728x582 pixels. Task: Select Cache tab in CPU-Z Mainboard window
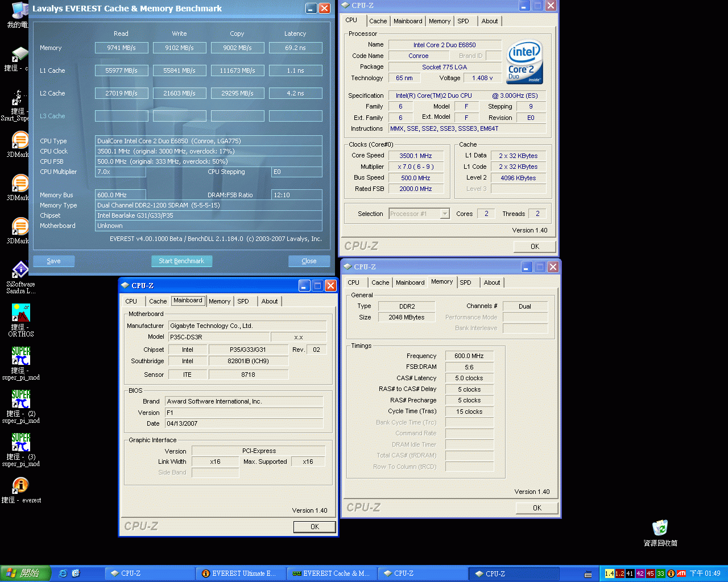[158, 301]
